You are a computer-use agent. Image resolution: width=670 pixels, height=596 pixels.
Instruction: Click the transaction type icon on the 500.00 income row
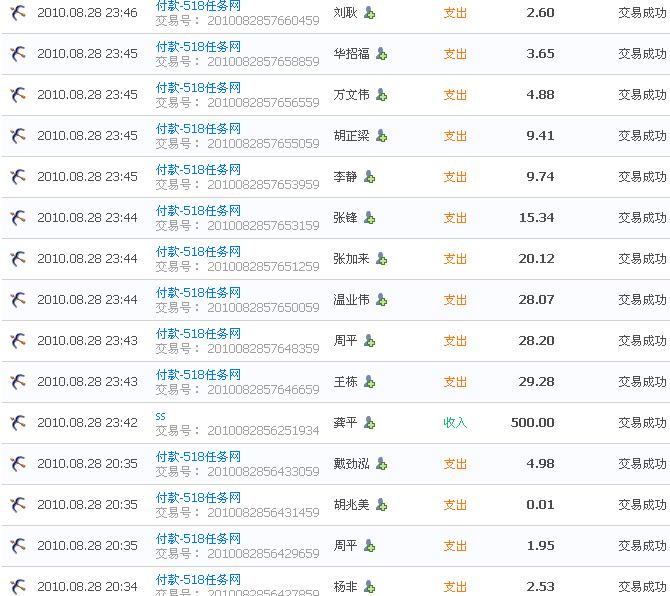pyautogui.click(x=18, y=423)
